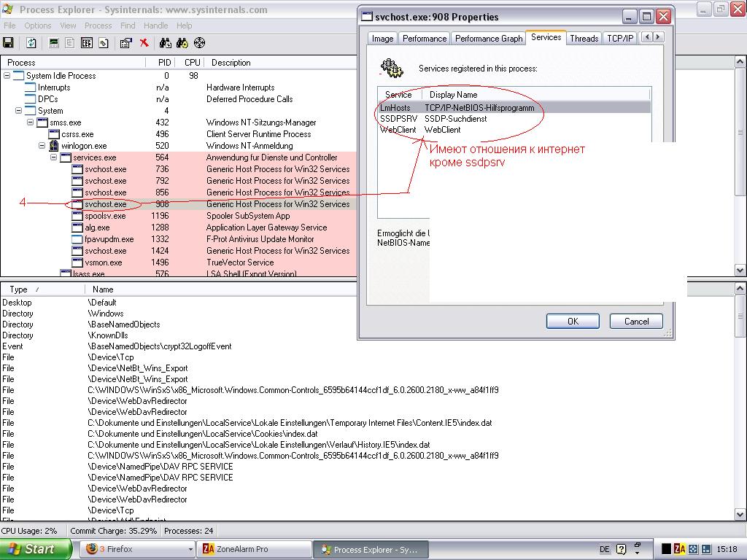Click the Show Process Tree toolbar icon
The height and width of the screenshot is (560, 747).
(x=70, y=43)
